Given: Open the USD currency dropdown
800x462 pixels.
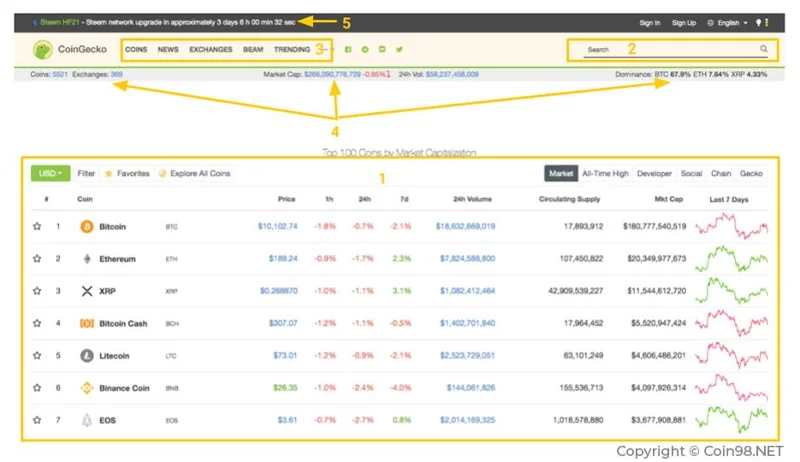Looking at the screenshot, I should point(51,173).
